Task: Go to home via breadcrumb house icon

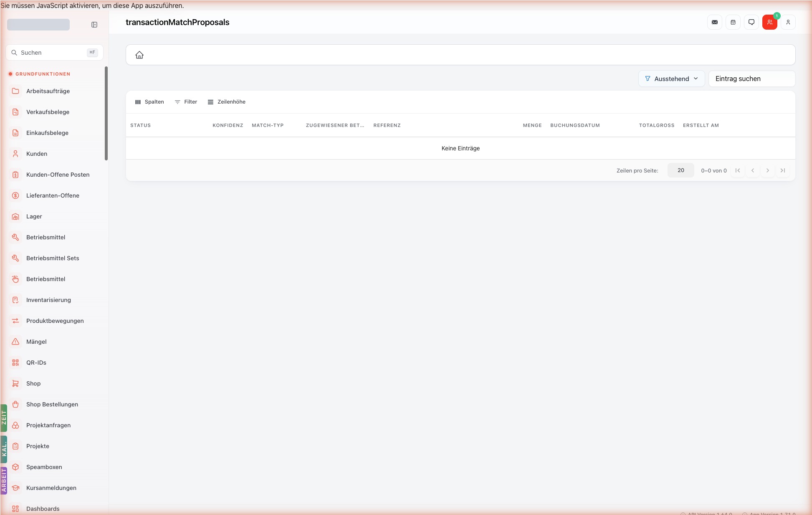Action: [x=139, y=55]
